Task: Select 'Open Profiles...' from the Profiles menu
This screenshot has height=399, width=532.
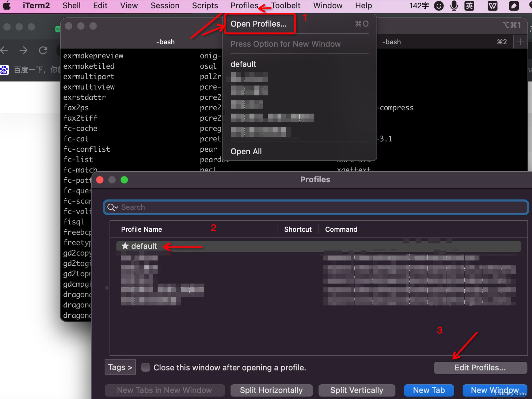Action: point(259,24)
